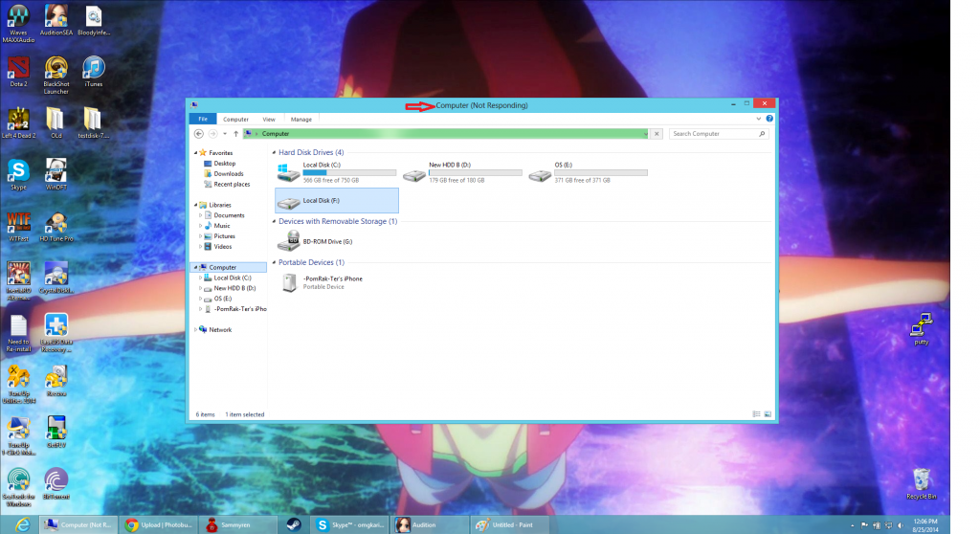Image resolution: width=980 pixels, height=534 pixels.
Task: Open the File ribbon tab
Action: tap(203, 119)
